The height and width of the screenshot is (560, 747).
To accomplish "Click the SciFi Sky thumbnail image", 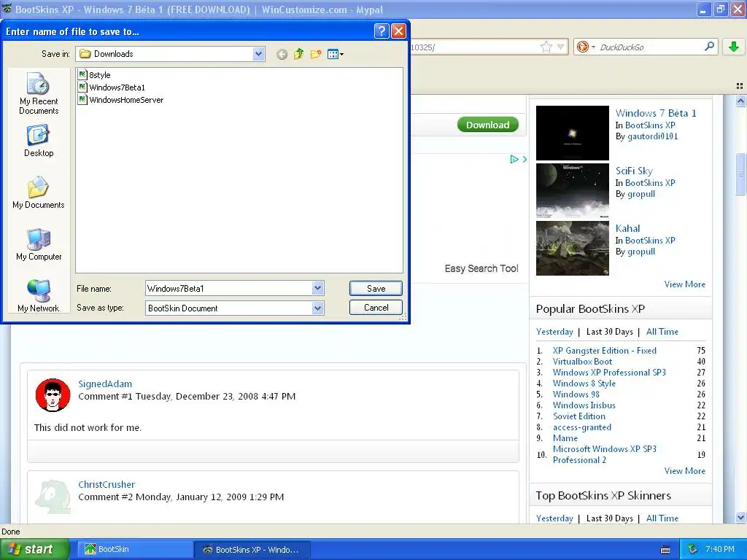I will pos(572,190).
